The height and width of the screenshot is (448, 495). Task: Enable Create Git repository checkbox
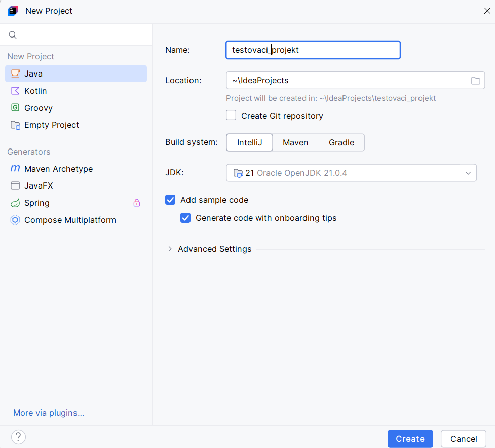pyautogui.click(x=231, y=115)
